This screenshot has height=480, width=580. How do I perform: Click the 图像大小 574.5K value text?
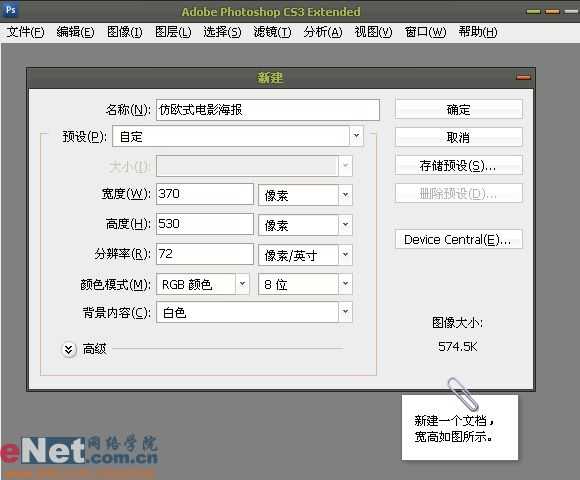click(458, 347)
